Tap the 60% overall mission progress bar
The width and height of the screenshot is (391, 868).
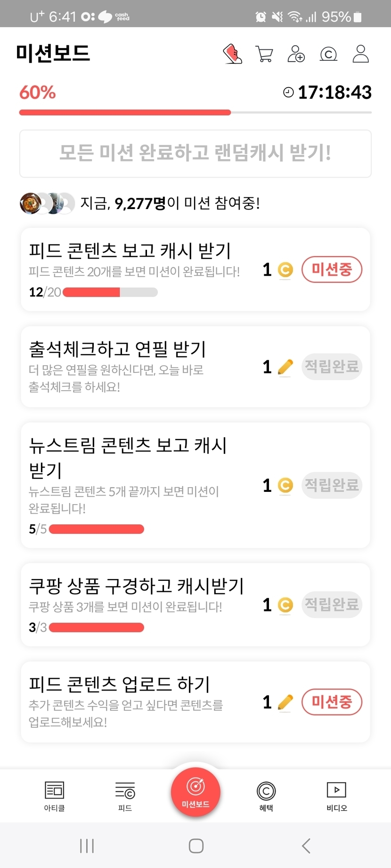click(x=195, y=113)
